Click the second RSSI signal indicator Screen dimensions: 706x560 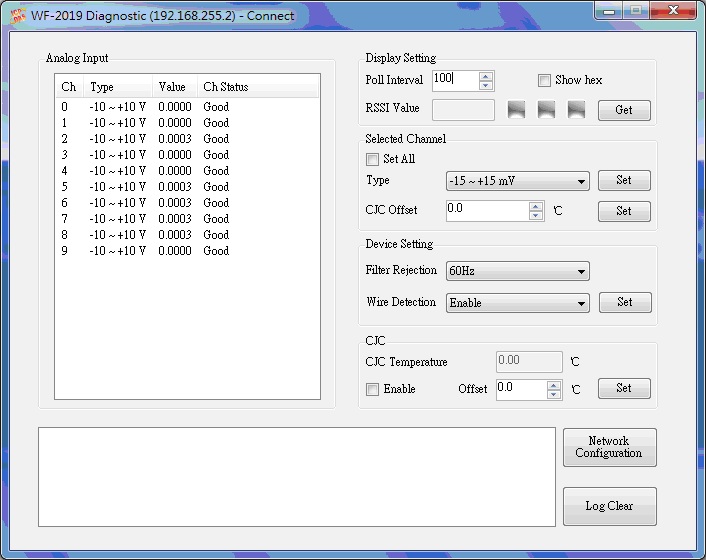(546, 109)
